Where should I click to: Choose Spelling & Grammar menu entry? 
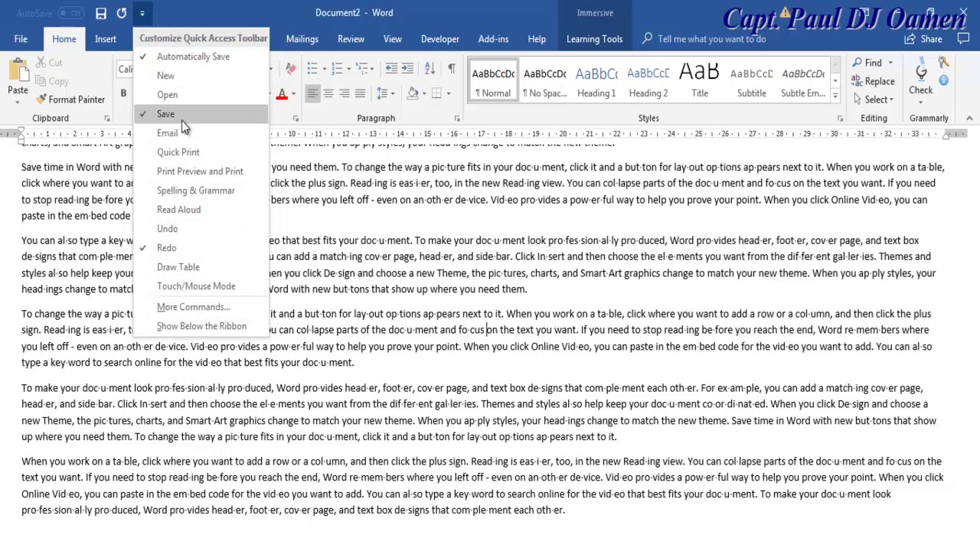point(201,191)
